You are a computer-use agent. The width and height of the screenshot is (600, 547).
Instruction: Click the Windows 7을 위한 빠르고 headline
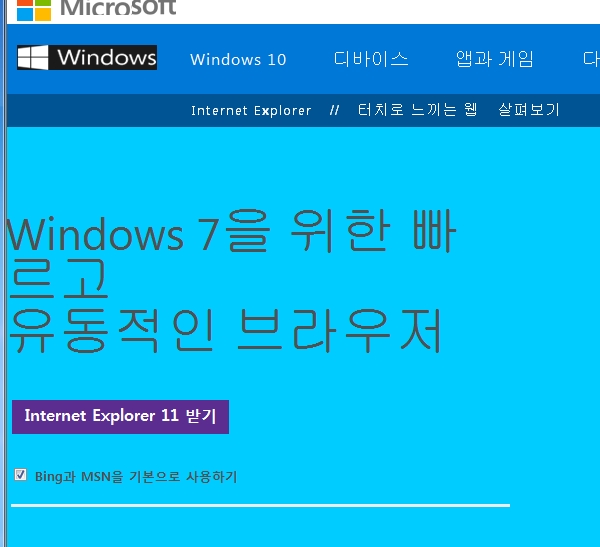[232, 254]
